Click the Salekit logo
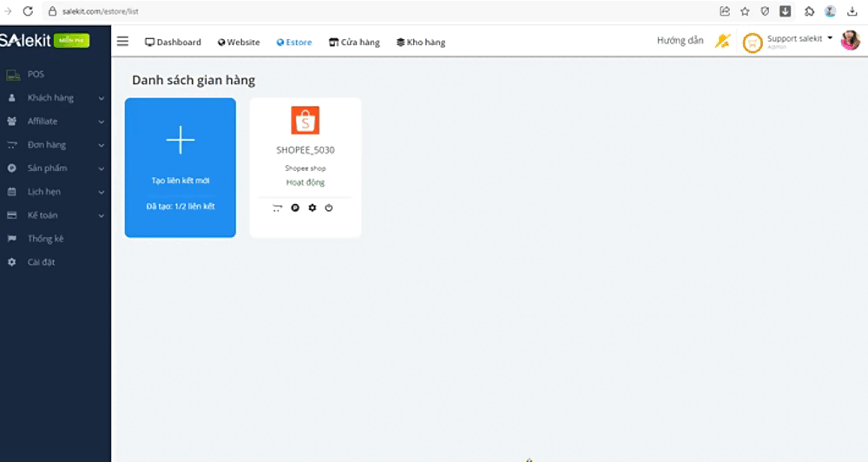This screenshot has width=868, height=462. (x=25, y=41)
